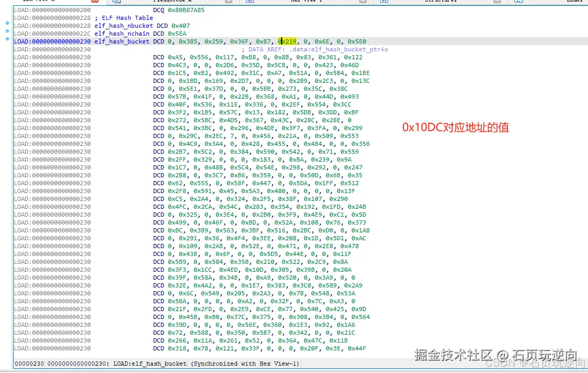Select the 0x247 value
Screen dimensions: 588x373
click(353, 167)
